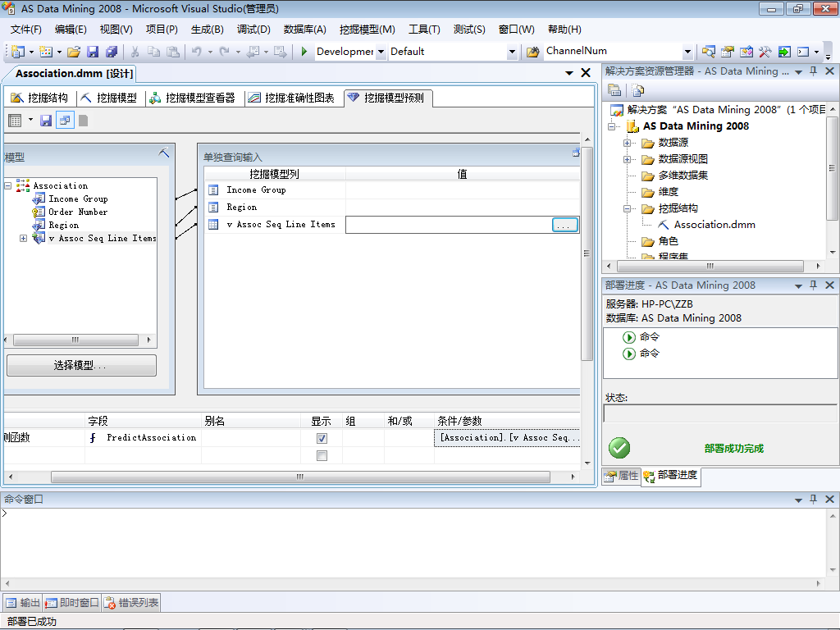Select Order Number in model tree
The height and width of the screenshot is (630, 840).
click(x=78, y=212)
